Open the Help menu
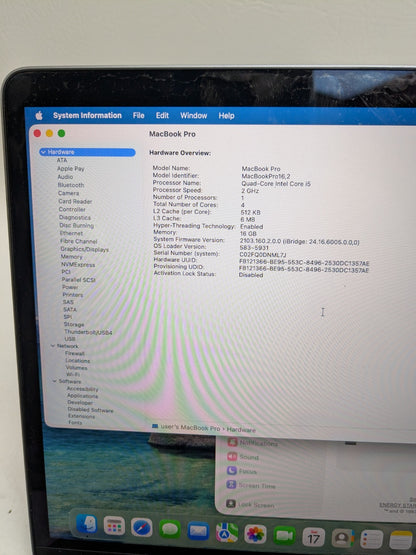416x555 pixels. [226, 116]
